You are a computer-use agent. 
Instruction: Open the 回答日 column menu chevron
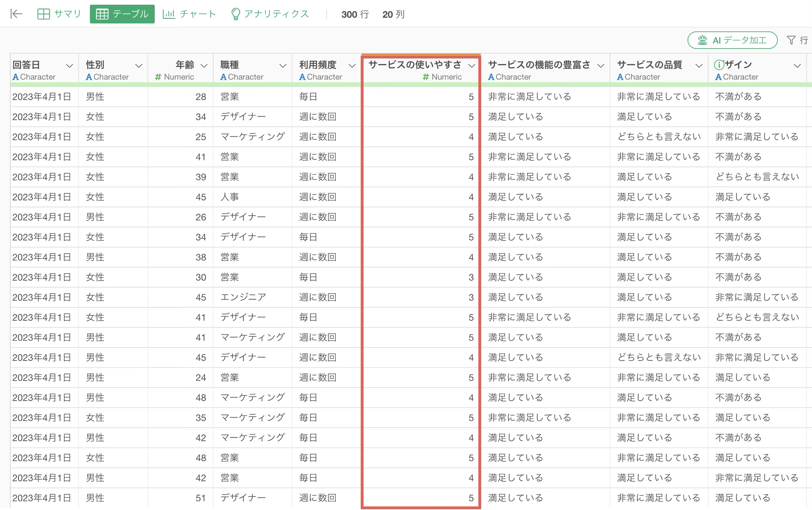pyautogui.click(x=70, y=66)
